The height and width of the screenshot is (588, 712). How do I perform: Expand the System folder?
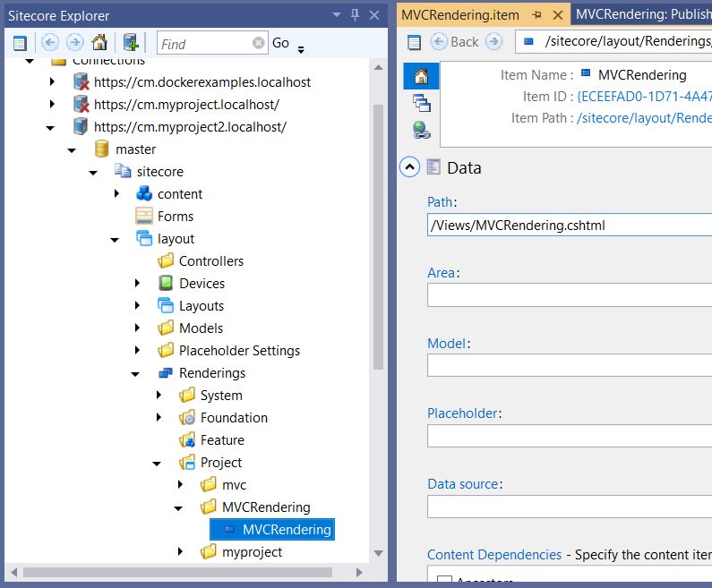[159, 395]
